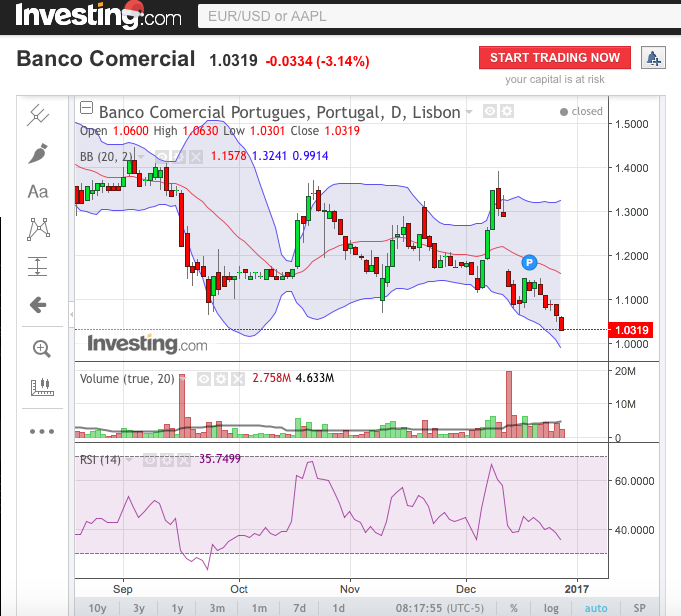Screen dimensions: 681x616
Task: Click the 08:17:55 (UTC-5) clock
Action: tap(440, 608)
